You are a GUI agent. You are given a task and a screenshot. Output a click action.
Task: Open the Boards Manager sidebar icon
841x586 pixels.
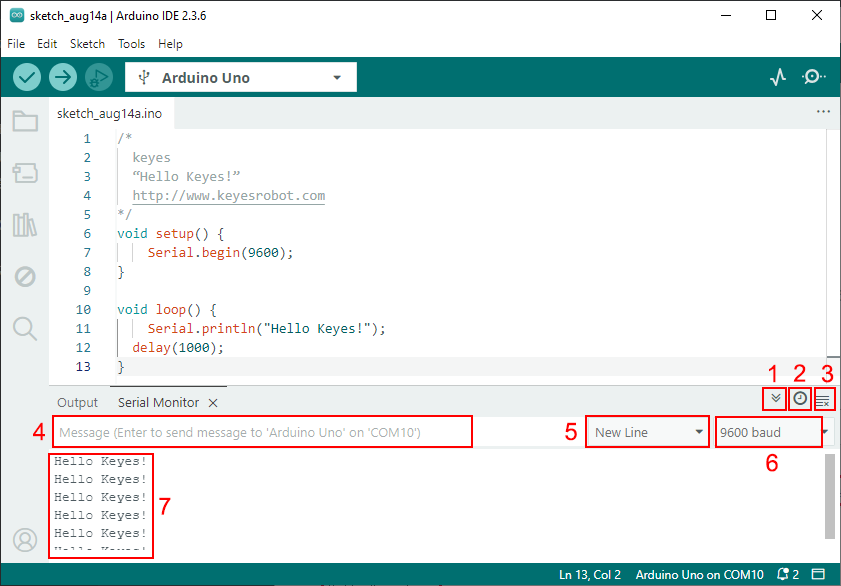(25, 173)
